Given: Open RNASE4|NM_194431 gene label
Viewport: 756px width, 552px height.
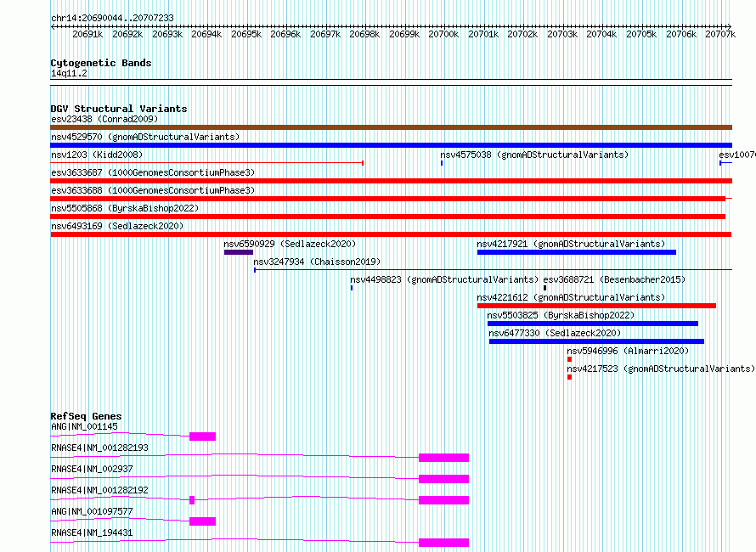Looking at the screenshot, I should pyautogui.click(x=92, y=532).
